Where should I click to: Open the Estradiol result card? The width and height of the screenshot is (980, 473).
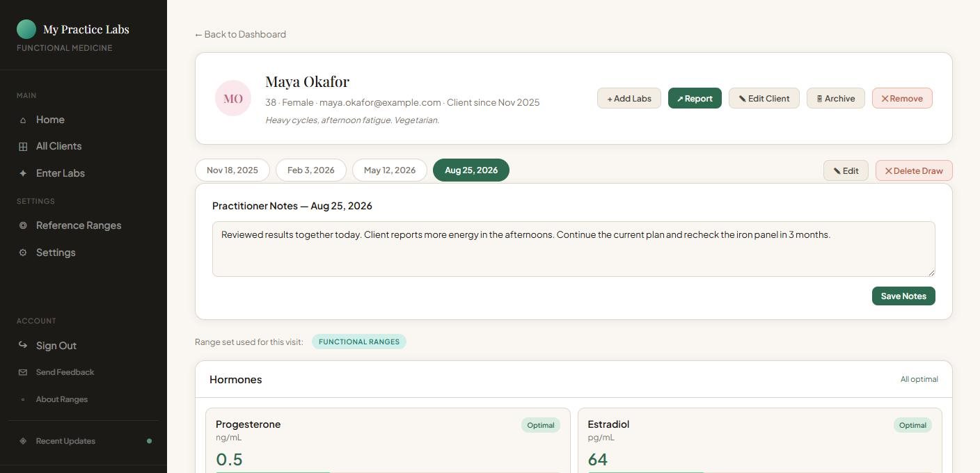point(759,440)
